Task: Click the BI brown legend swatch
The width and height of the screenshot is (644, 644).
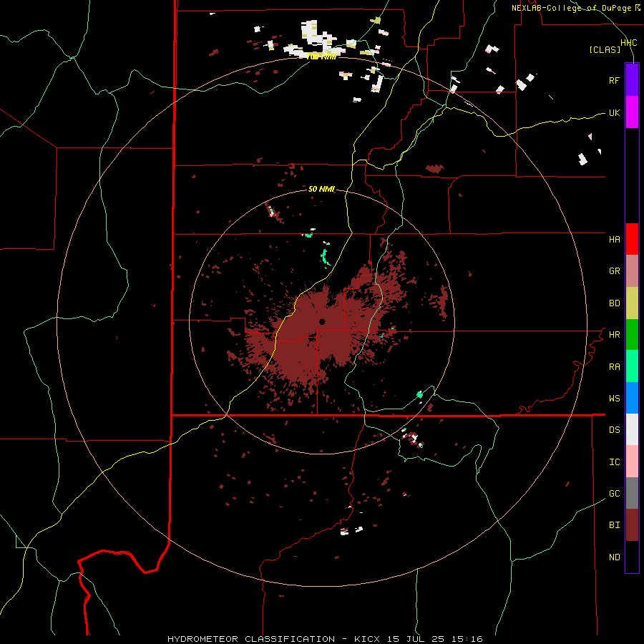Action: coord(632,525)
